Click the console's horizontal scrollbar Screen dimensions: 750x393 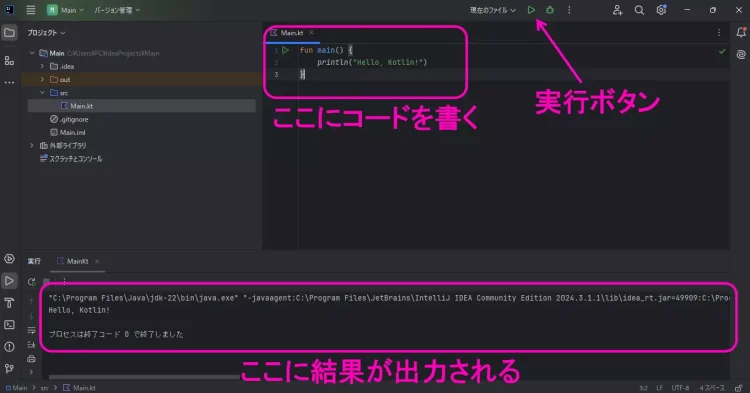[x=144, y=377]
